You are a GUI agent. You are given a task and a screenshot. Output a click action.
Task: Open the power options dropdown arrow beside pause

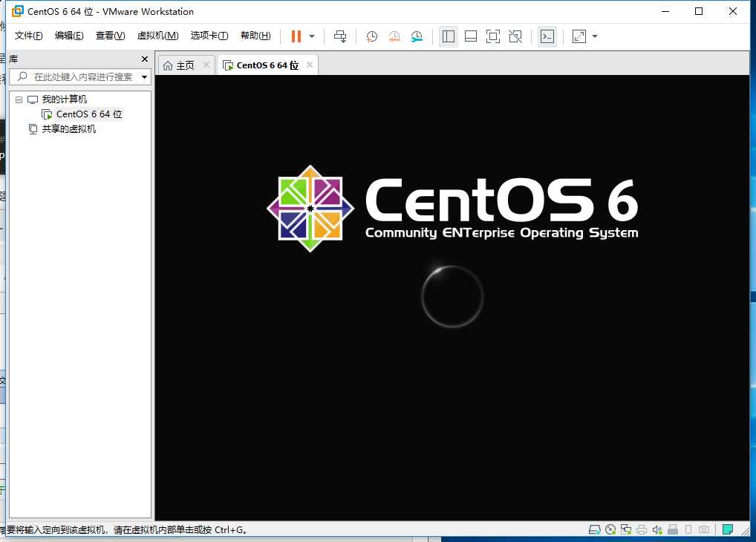click(x=312, y=36)
